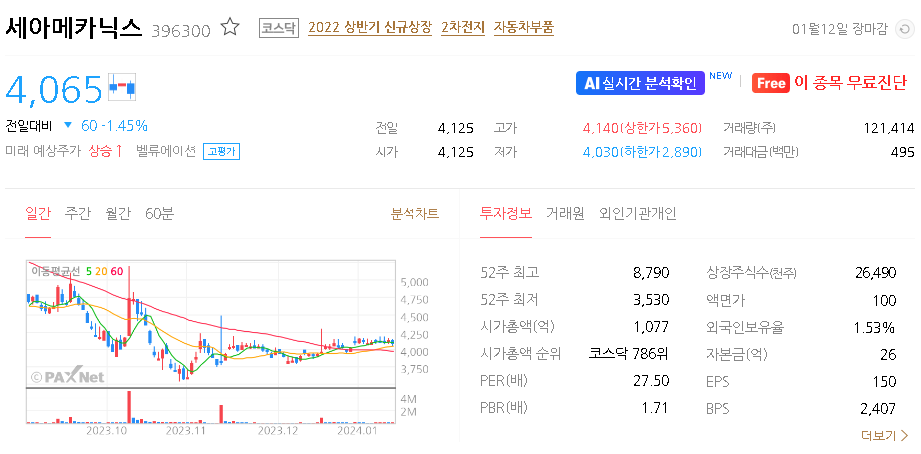Click the red Free badge
Screen dimensions: 921x454
point(770,83)
